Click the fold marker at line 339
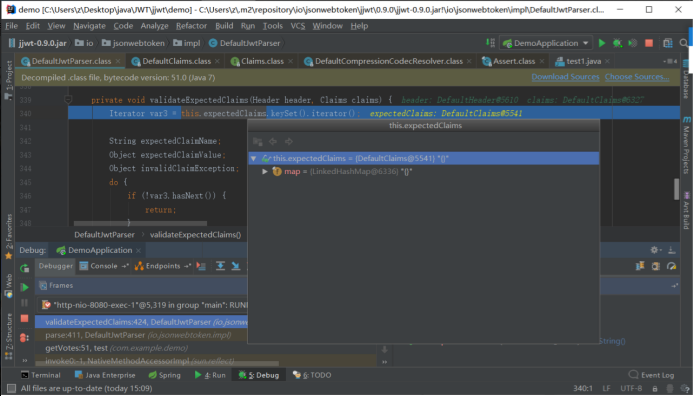Viewport: 693px width, 396px height. pyautogui.click(x=68, y=100)
